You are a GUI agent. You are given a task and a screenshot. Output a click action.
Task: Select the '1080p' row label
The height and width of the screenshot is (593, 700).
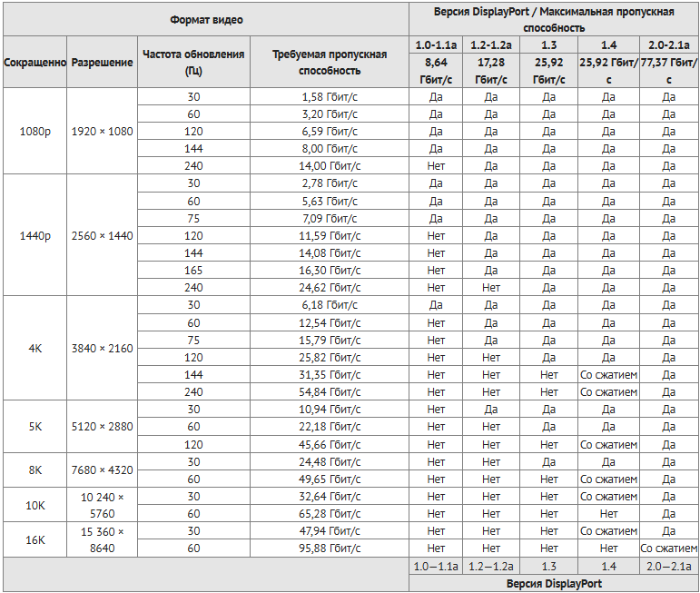[35, 131]
